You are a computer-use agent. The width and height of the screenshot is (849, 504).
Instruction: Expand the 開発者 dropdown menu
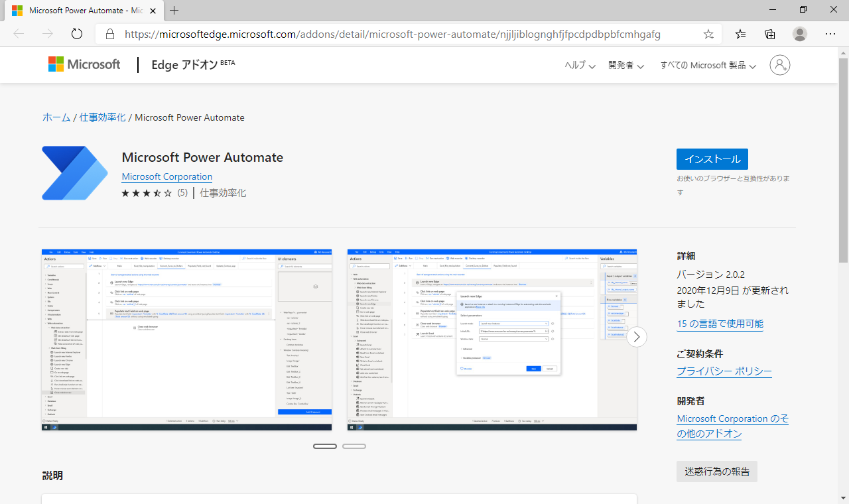(625, 65)
